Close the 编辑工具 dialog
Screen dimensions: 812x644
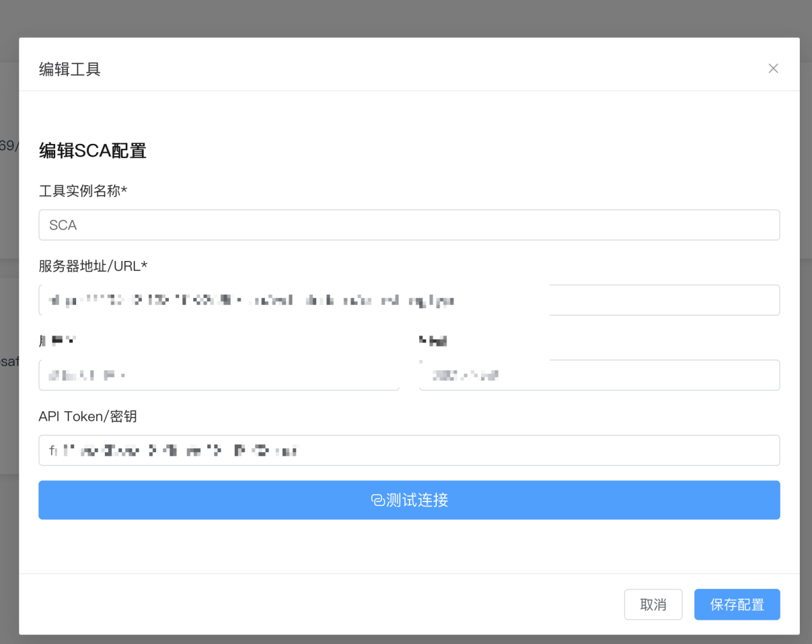[773, 68]
